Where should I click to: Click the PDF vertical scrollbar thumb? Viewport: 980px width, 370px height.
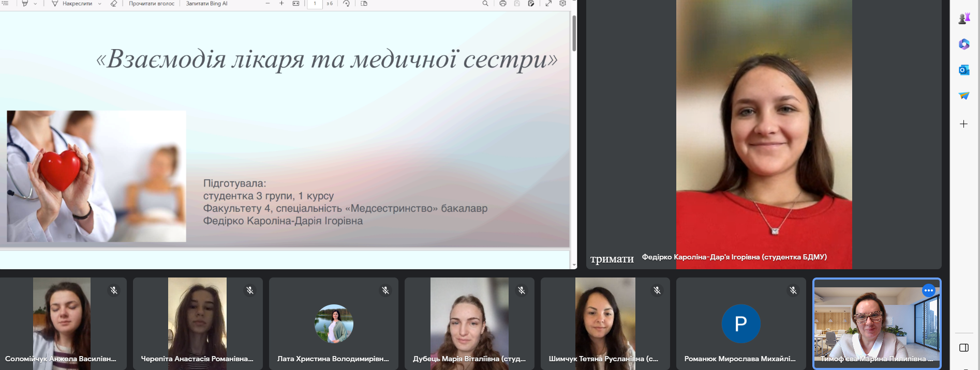click(x=574, y=33)
